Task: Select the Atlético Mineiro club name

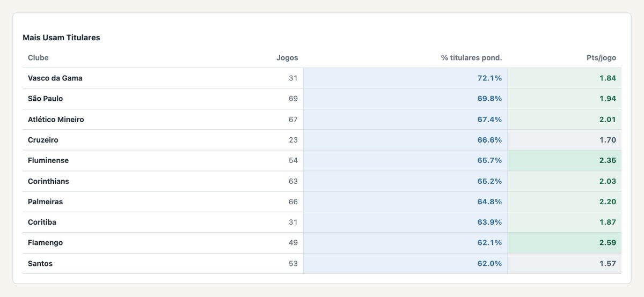Action: click(56, 119)
